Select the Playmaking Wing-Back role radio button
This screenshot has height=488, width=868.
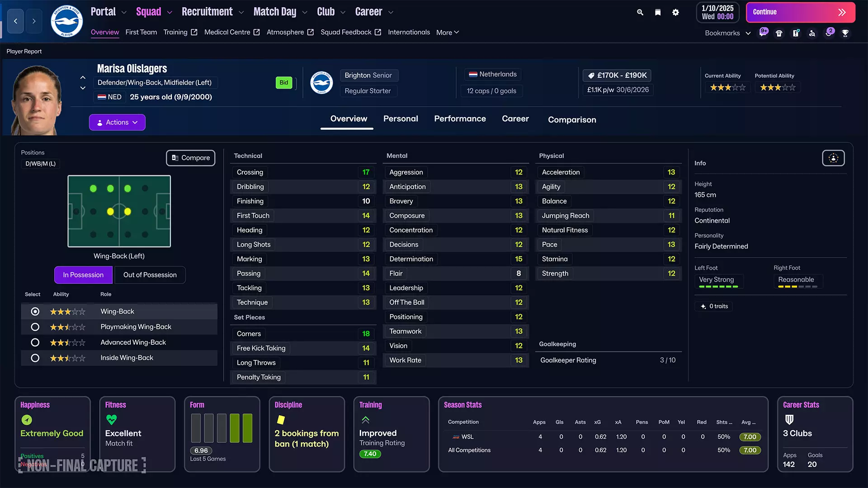click(35, 327)
